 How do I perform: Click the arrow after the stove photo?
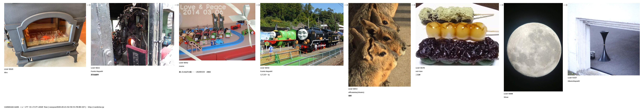pos(89,5)
